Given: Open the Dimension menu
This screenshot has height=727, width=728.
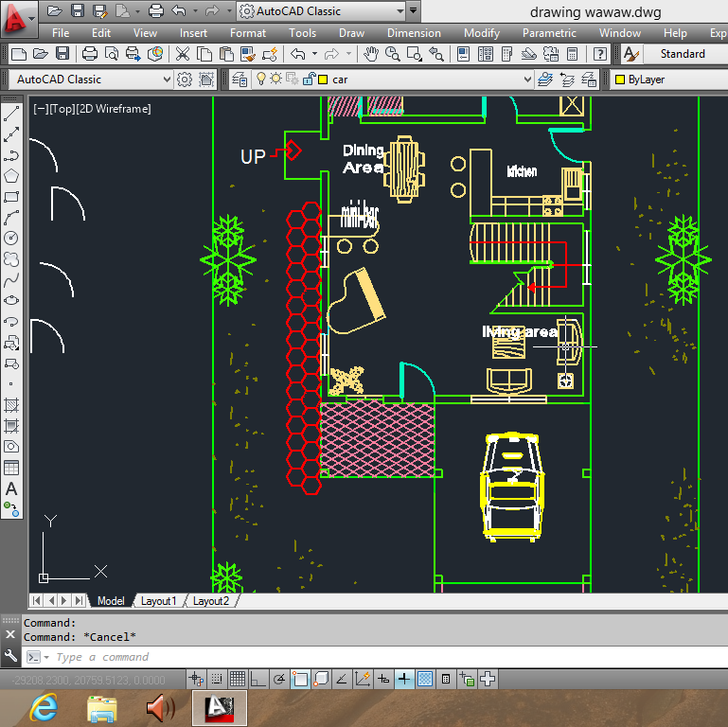Looking at the screenshot, I should 414,33.
